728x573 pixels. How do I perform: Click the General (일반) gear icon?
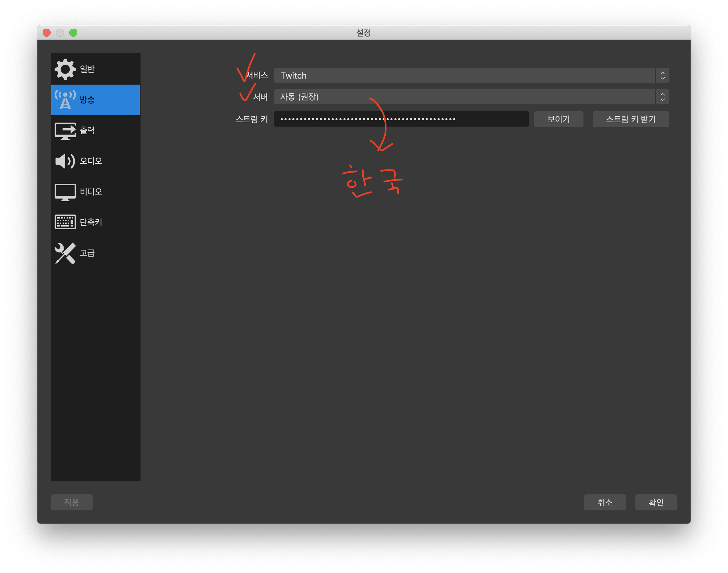[65, 69]
